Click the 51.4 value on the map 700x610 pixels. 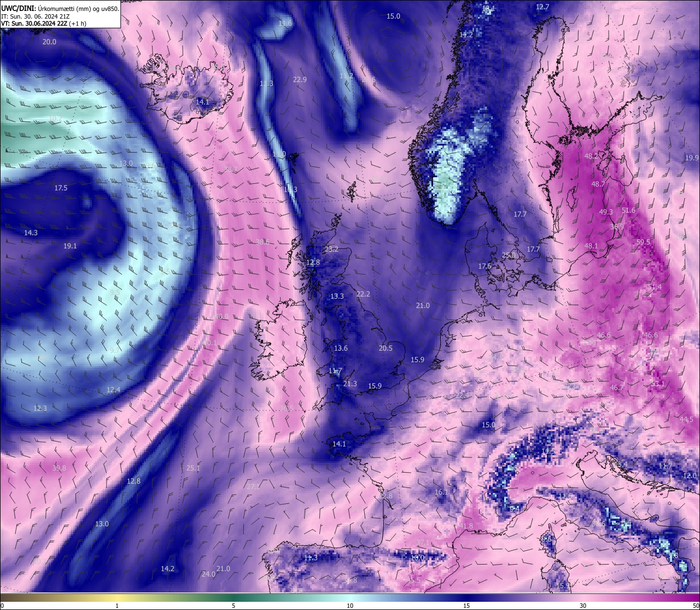(x=654, y=287)
